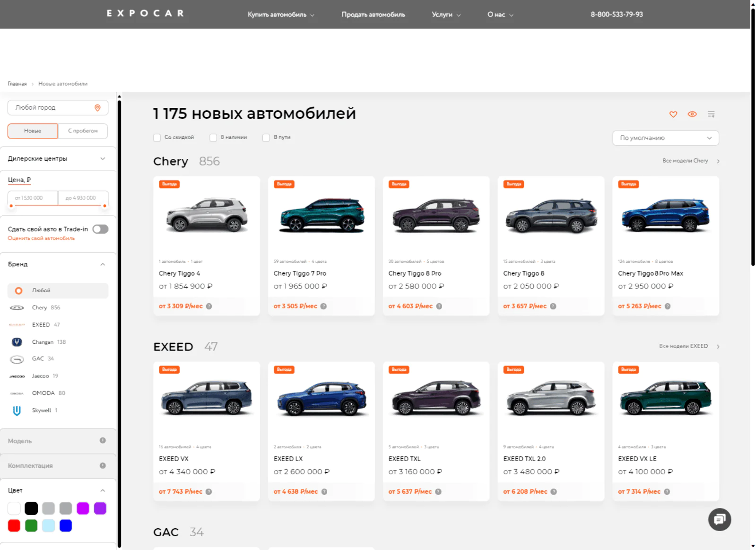Check the В пути checkbox
The width and height of the screenshot is (756, 550).
click(x=266, y=138)
